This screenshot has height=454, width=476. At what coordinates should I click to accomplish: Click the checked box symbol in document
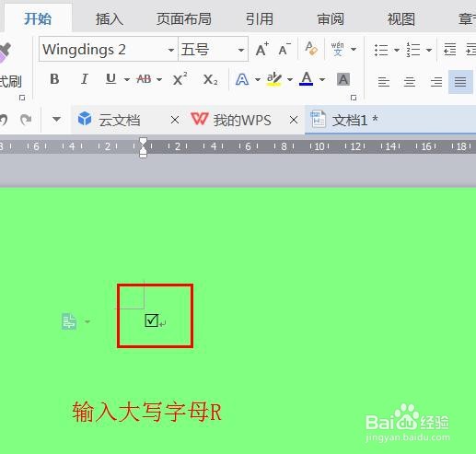click(x=151, y=320)
